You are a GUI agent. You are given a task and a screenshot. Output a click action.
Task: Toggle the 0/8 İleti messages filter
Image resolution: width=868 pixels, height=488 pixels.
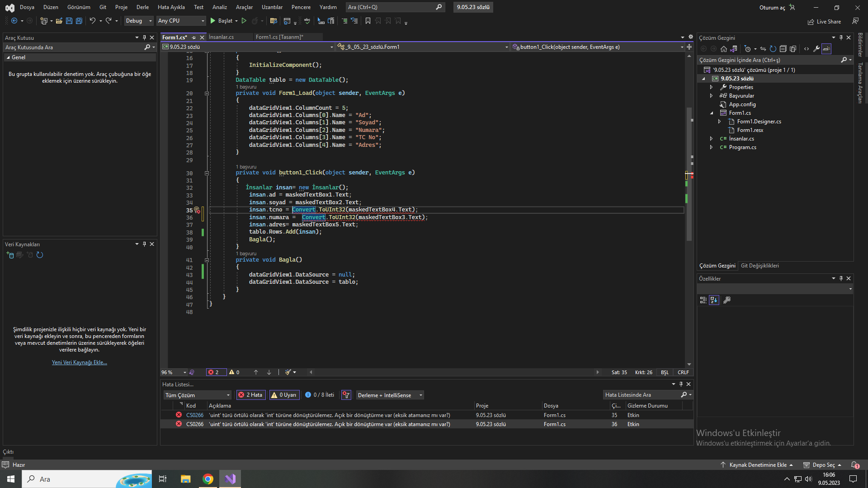click(x=320, y=395)
